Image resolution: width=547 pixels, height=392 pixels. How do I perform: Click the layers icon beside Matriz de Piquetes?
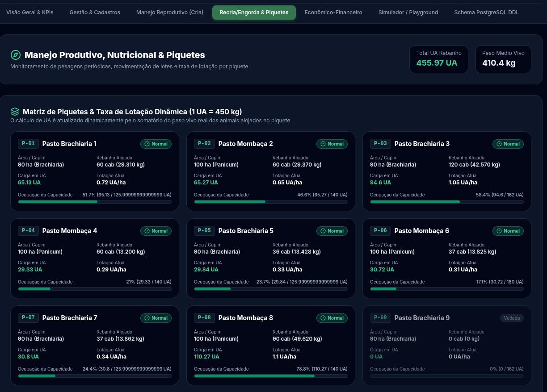tap(15, 112)
